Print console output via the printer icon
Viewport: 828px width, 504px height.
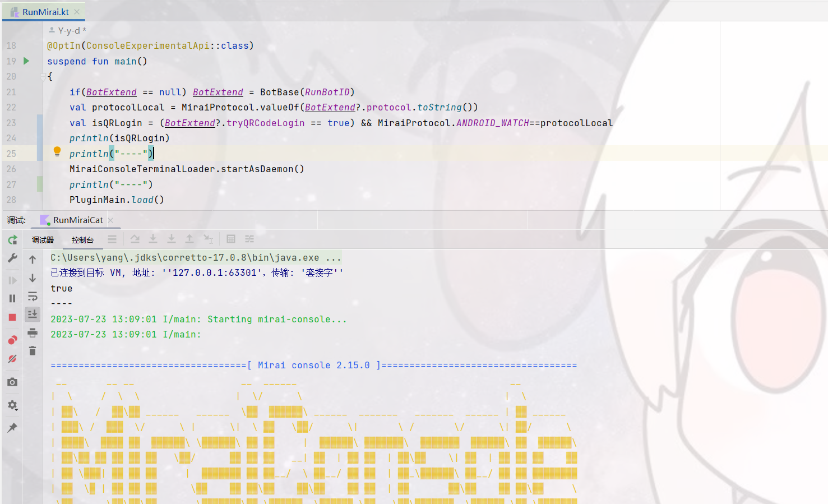32,332
